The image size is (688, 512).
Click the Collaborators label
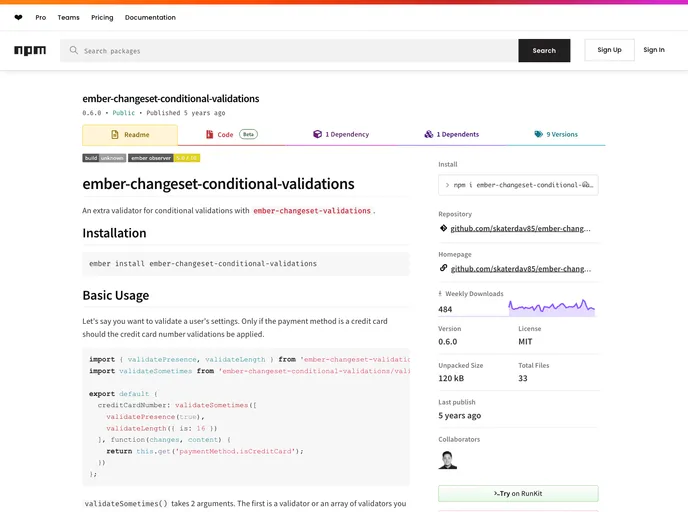(459, 439)
